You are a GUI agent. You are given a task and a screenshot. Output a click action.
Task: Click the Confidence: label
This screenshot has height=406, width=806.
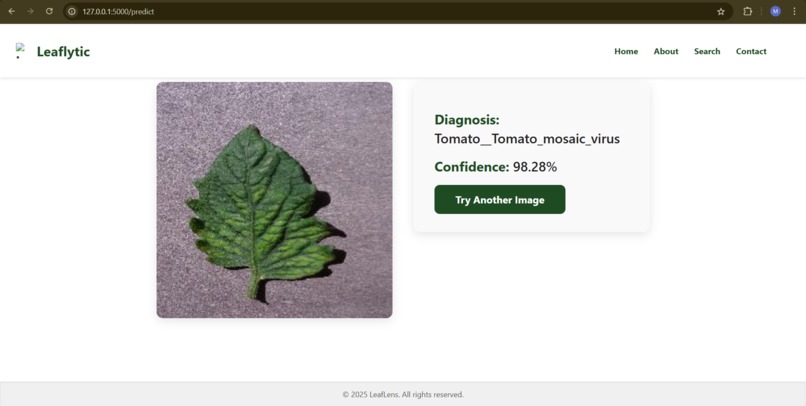click(x=472, y=167)
